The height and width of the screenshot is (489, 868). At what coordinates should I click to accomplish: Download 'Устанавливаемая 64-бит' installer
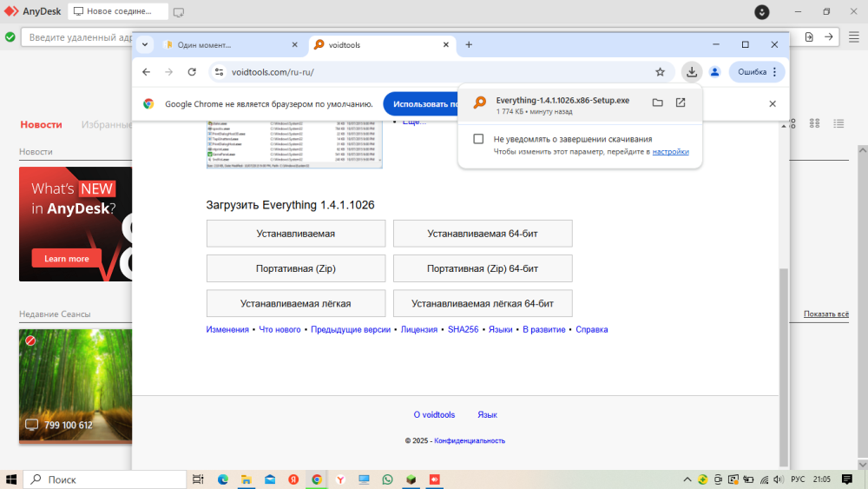(483, 234)
